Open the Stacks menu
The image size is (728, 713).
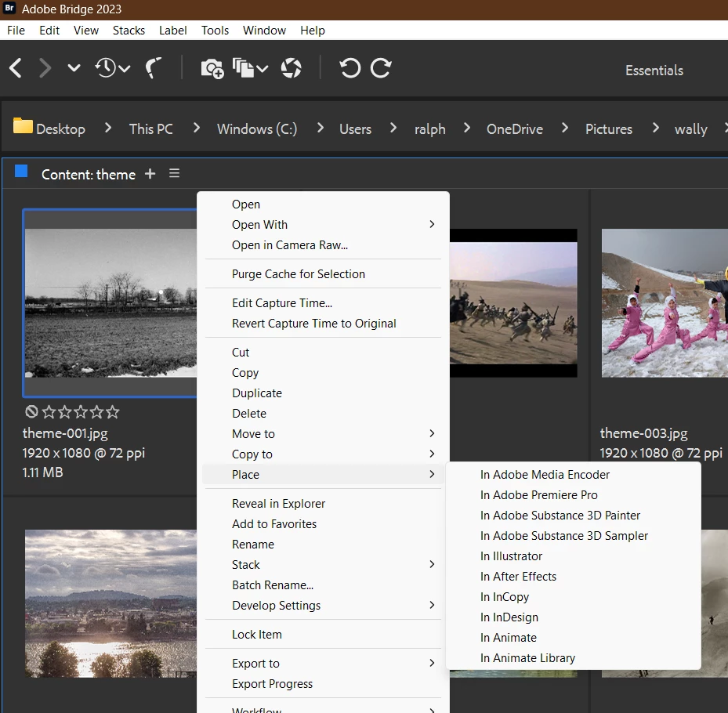[x=129, y=31]
